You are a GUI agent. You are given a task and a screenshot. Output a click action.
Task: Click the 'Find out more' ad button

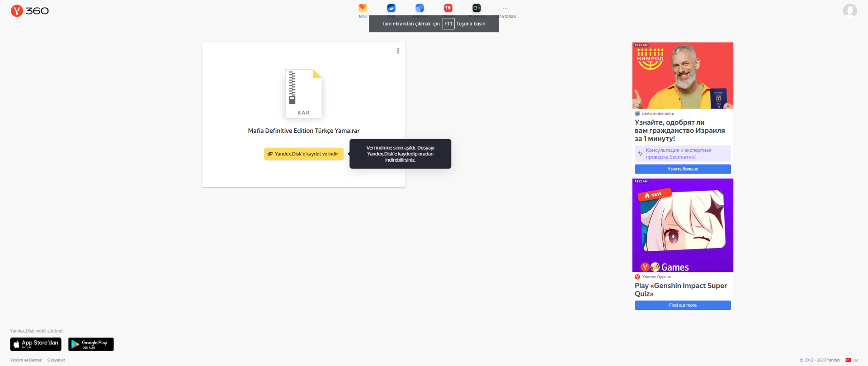coord(683,305)
